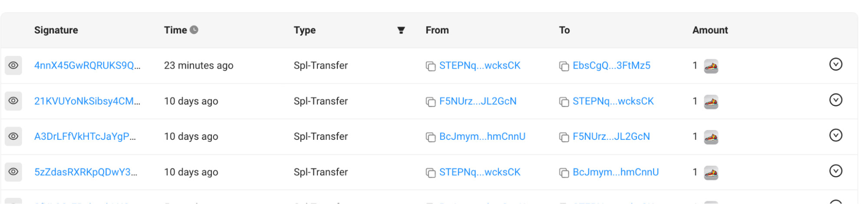Expand details of the 23 minutes ago transfer
The image size is (868, 204).
coord(836,65)
